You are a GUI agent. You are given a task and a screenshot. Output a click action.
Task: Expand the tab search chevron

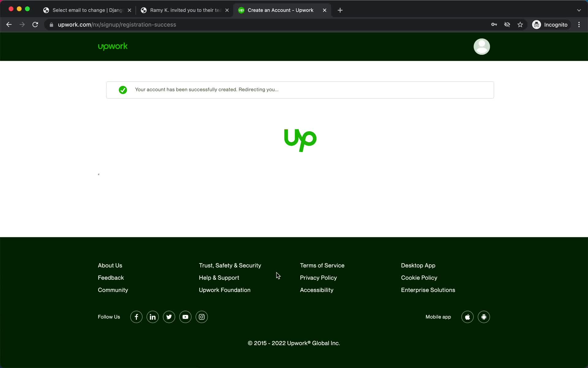coord(579,10)
